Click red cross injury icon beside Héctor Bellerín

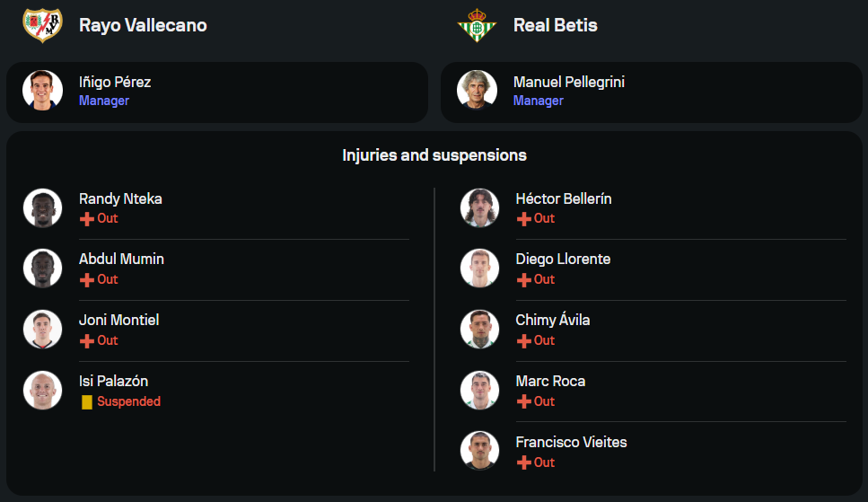[x=524, y=219]
